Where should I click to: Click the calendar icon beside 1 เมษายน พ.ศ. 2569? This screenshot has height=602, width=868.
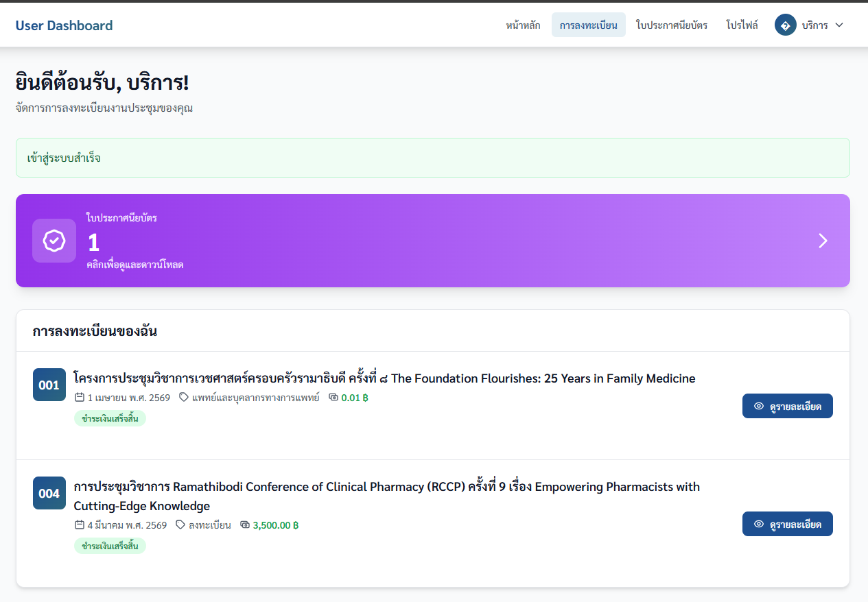[x=80, y=398]
